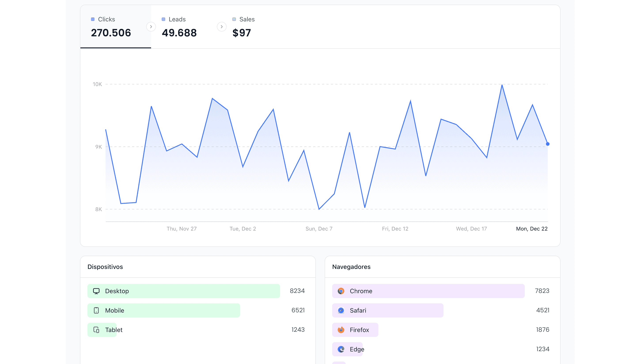The height and width of the screenshot is (364, 633).
Task: Select the Clicks tab
Action: [116, 27]
